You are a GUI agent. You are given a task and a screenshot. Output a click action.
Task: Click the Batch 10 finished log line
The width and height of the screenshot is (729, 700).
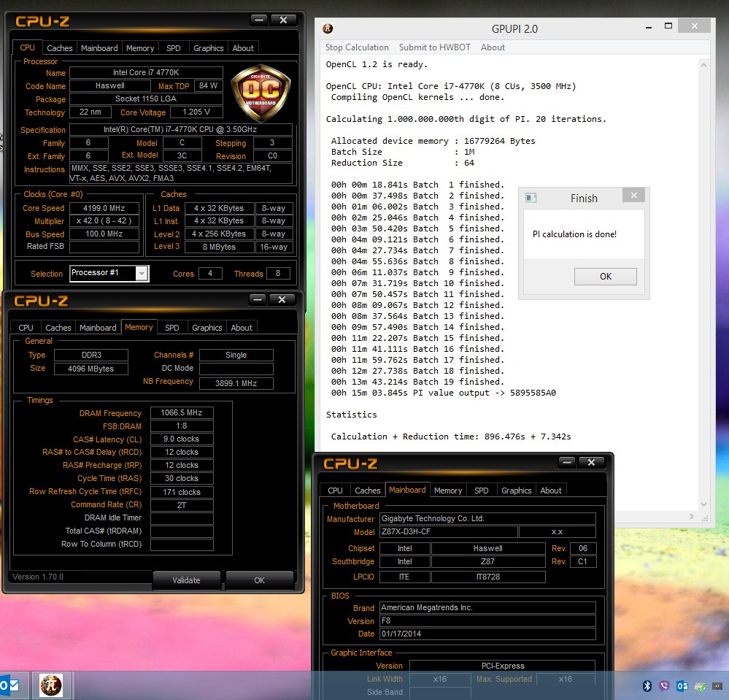(x=417, y=283)
